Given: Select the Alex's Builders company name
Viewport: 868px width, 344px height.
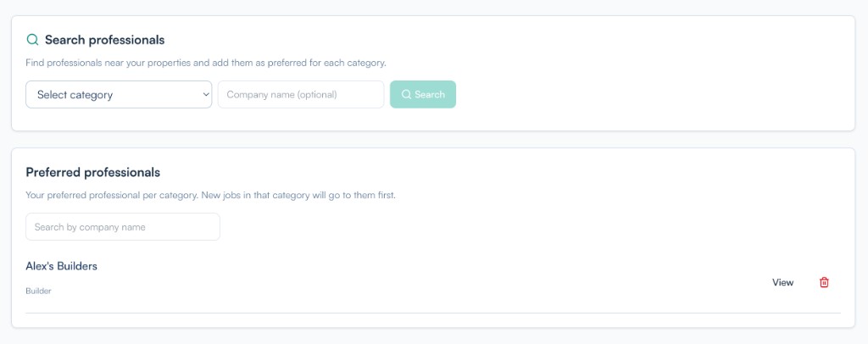Looking at the screenshot, I should (62, 266).
